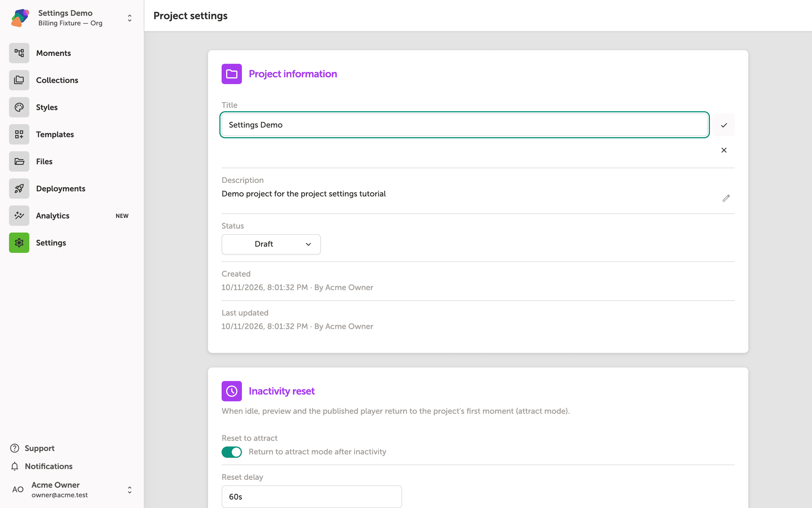The width and height of the screenshot is (812, 508).
Task: Expand the Settings Demo project switcher
Action: 129,18
